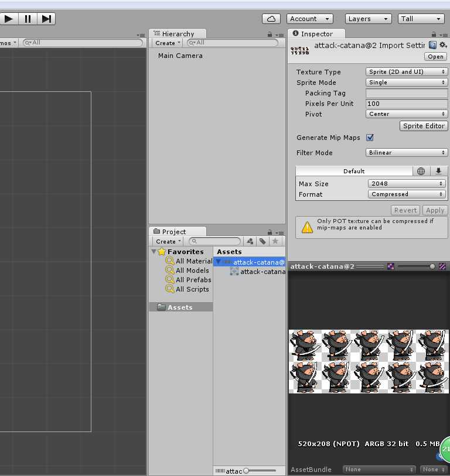Click the sprite sheet preview image
This screenshot has height=476, width=450.
[x=369, y=361]
